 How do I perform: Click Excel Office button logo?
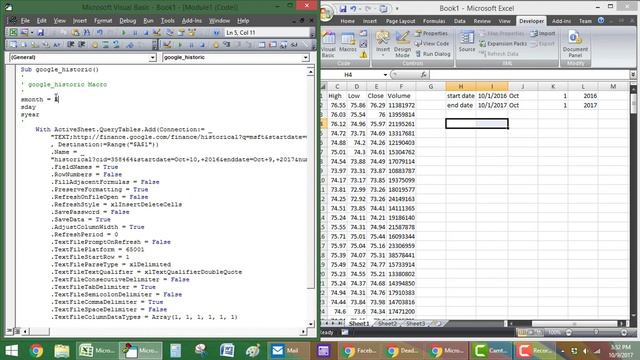click(x=325, y=13)
